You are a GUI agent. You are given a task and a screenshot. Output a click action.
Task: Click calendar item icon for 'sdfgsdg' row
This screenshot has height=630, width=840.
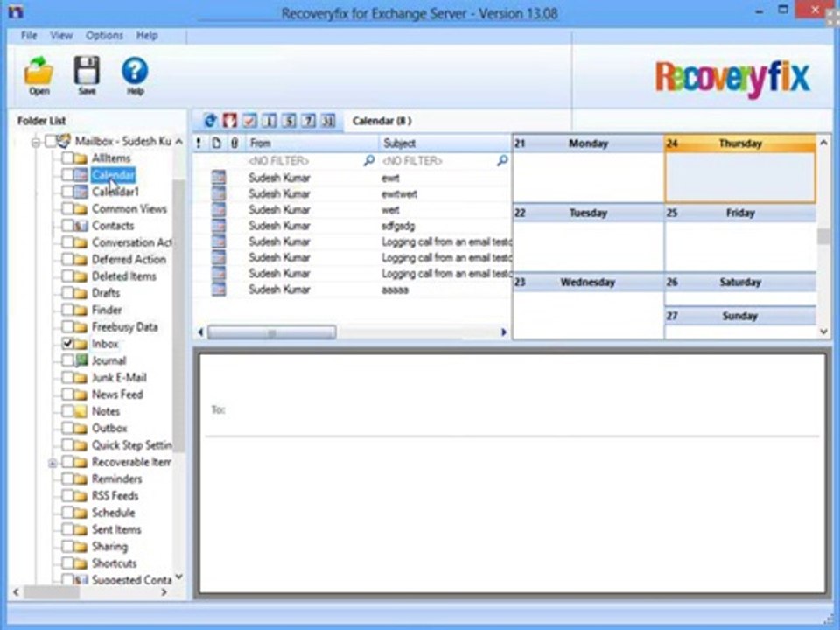[218, 226]
